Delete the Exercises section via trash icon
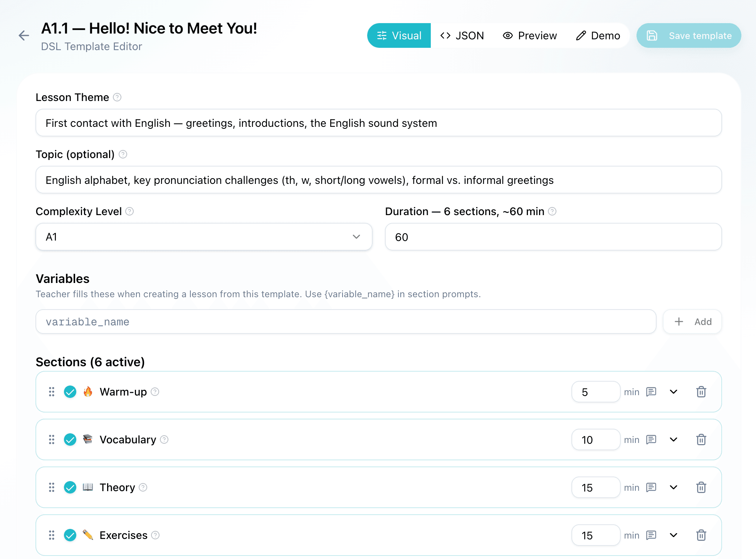 coord(701,535)
